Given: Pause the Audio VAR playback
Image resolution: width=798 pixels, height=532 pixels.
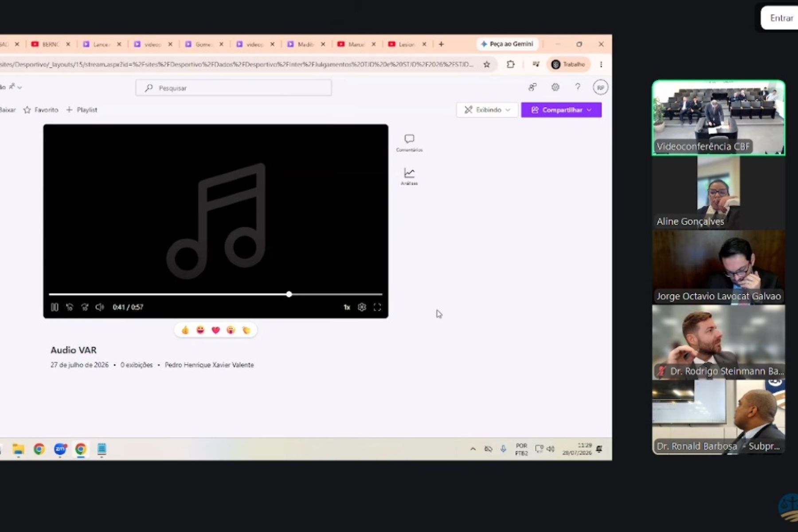Looking at the screenshot, I should pyautogui.click(x=55, y=307).
